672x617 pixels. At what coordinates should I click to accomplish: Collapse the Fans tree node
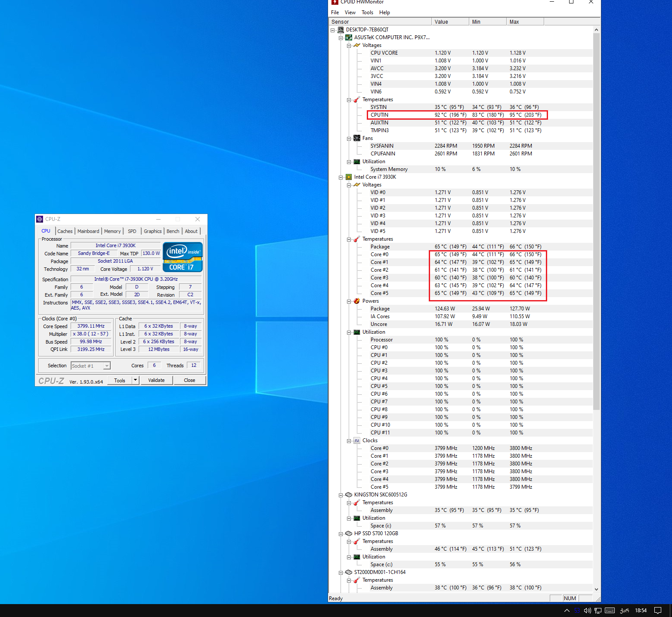pyautogui.click(x=349, y=139)
